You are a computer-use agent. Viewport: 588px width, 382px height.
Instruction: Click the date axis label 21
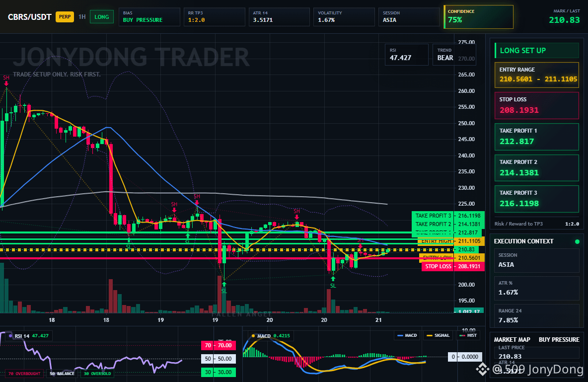tap(378, 320)
